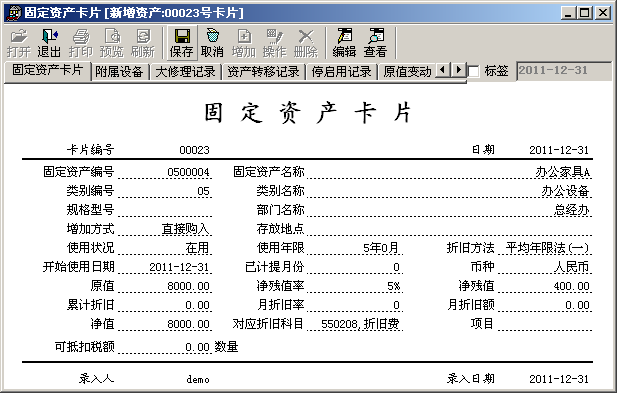
Task: Click the 编辑 (Edit) toolbar icon
Action: (344, 43)
